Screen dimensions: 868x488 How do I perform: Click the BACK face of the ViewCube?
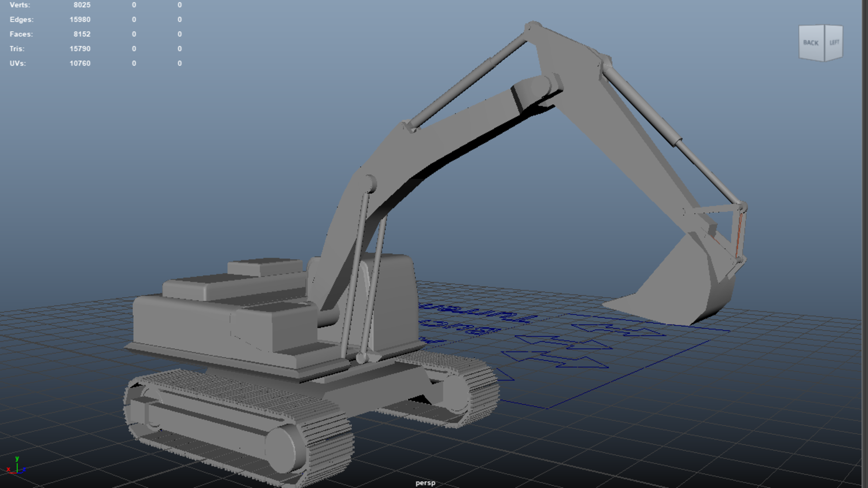pos(811,43)
